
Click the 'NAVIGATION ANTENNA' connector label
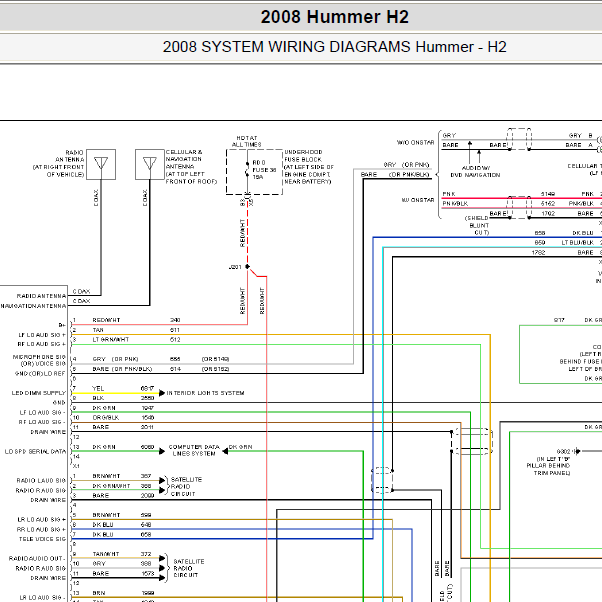33,306
